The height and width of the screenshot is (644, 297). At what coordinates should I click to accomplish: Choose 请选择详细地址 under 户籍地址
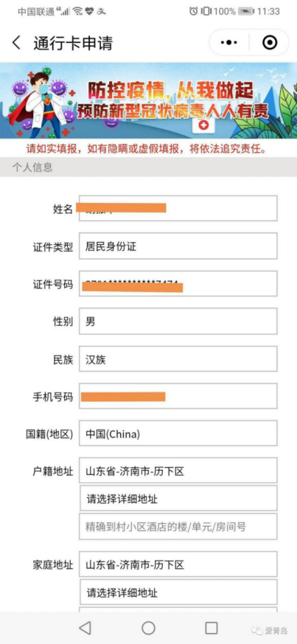pyautogui.click(x=178, y=498)
